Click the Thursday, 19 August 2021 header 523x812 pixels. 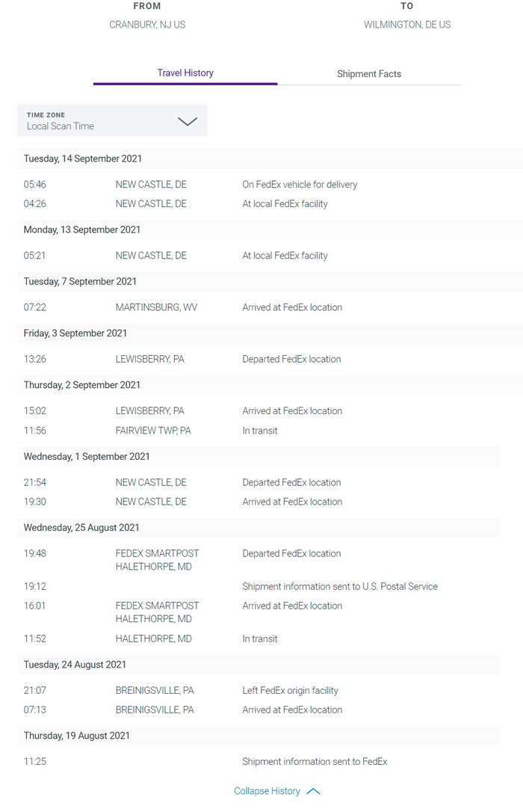pyautogui.click(x=77, y=736)
